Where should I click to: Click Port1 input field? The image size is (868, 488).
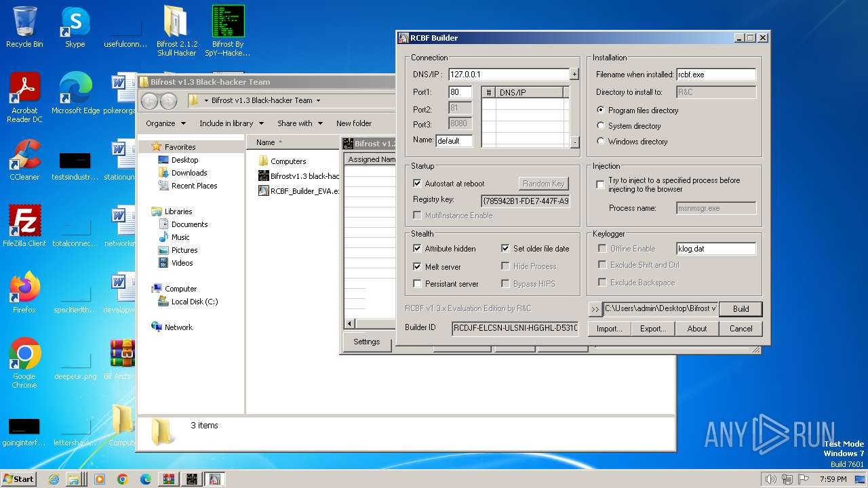coord(460,92)
